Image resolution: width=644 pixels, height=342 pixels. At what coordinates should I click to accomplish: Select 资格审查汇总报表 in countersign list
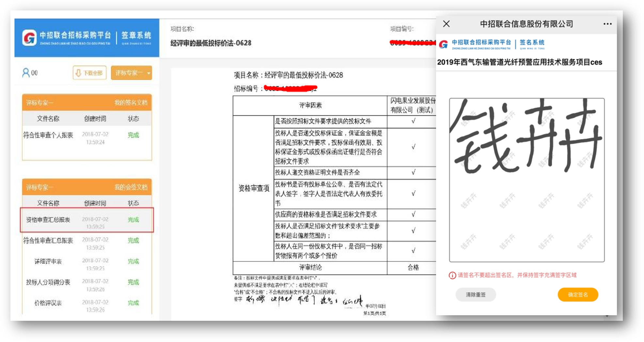point(48,220)
